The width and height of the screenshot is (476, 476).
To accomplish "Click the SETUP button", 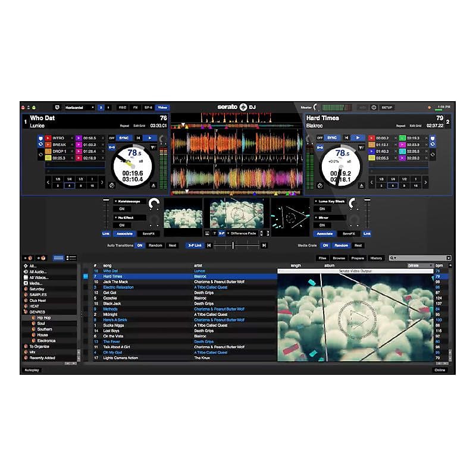I will (387, 107).
